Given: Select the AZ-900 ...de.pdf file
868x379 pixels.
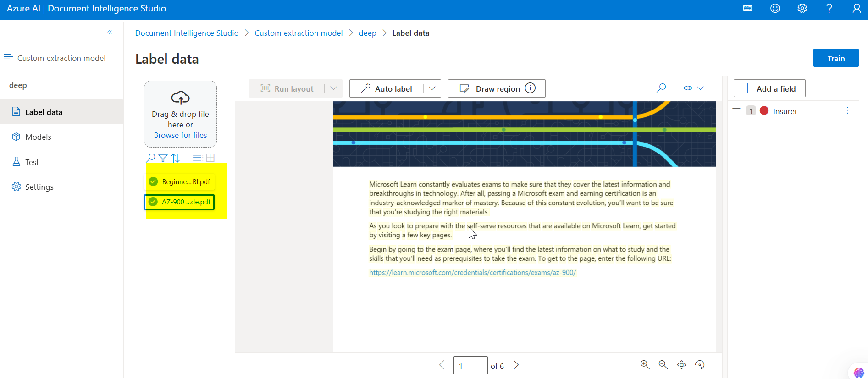Looking at the screenshot, I should [179, 202].
